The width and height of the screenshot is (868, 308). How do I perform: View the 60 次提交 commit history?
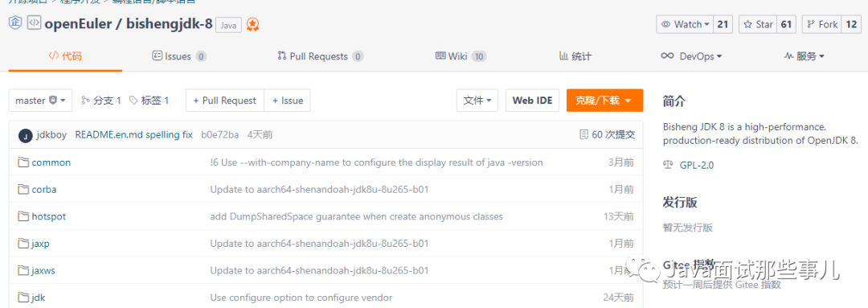pos(608,134)
